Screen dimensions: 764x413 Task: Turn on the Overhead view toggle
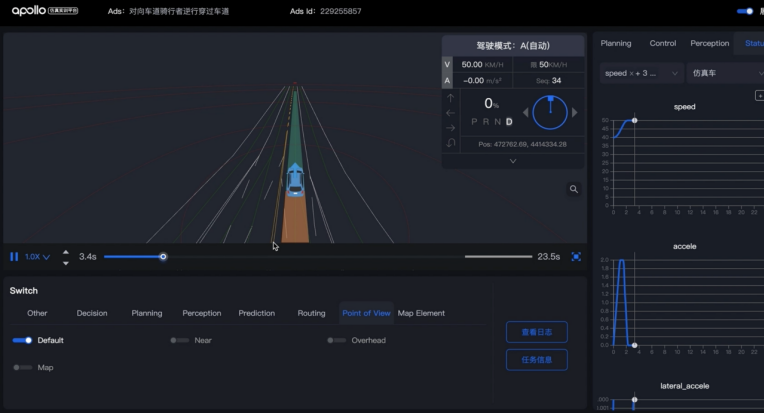(x=336, y=340)
